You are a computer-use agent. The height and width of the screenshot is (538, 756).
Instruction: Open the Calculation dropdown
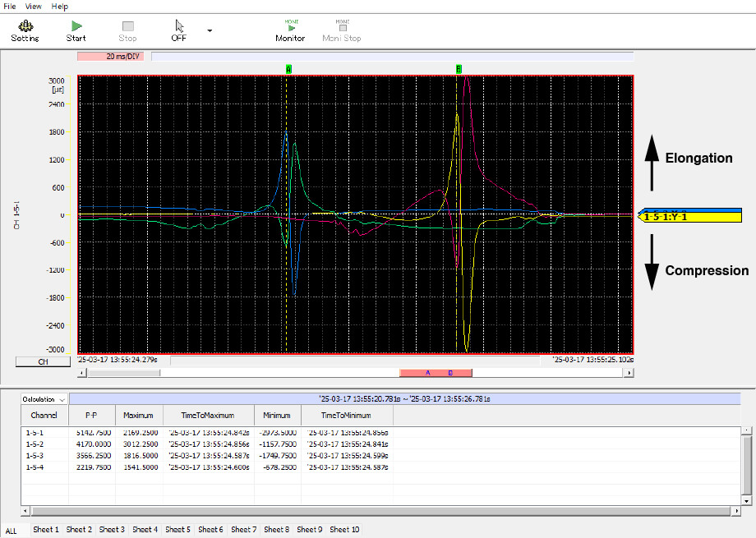pos(44,399)
